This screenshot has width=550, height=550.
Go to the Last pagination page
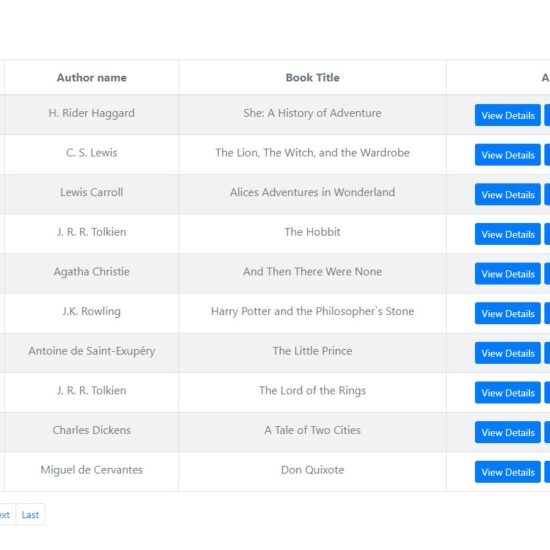click(x=30, y=515)
